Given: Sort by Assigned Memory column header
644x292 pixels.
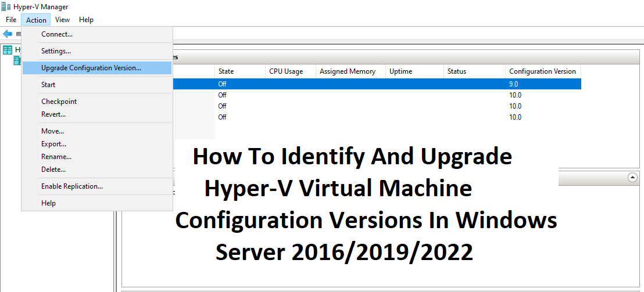Looking at the screenshot, I should tap(350, 71).
